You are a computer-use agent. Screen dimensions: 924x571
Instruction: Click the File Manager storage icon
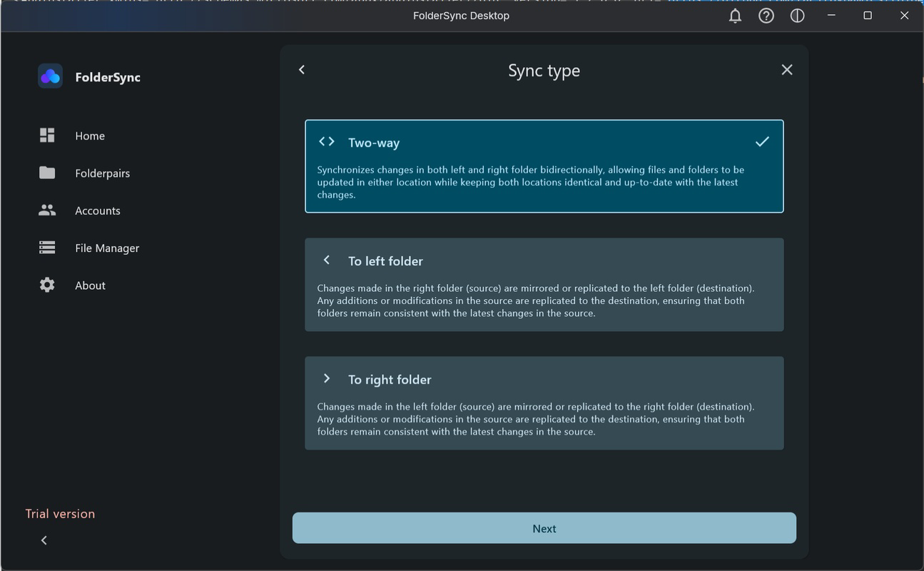47,248
